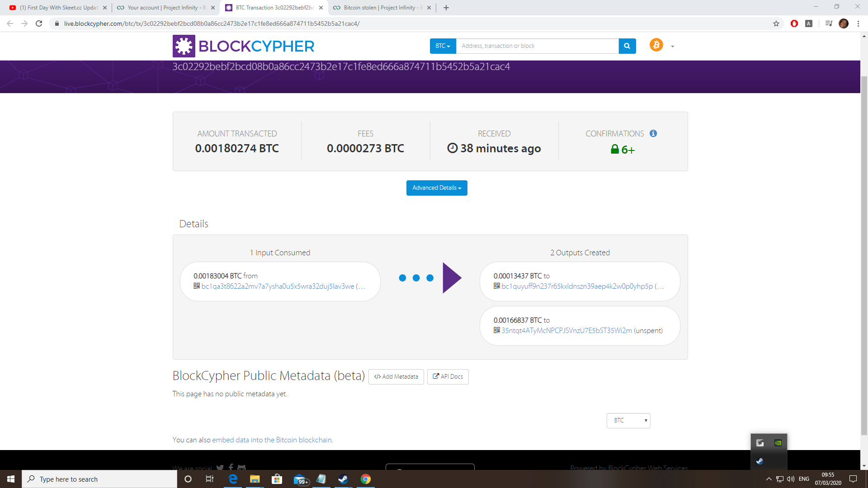The width and height of the screenshot is (868, 488).
Task: Click the address, transaction or block search field
Action: (537, 46)
